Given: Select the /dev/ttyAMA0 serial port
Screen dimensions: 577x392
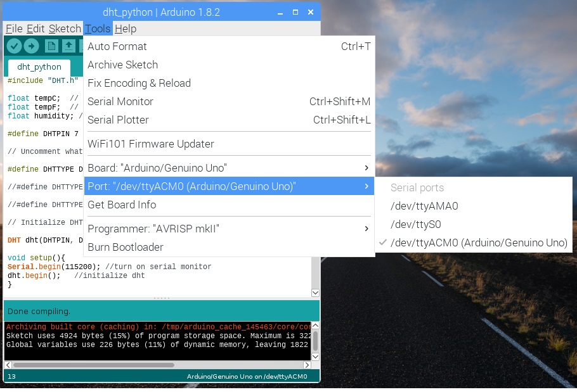Looking at the screenshot, I should tap(474, 206).
